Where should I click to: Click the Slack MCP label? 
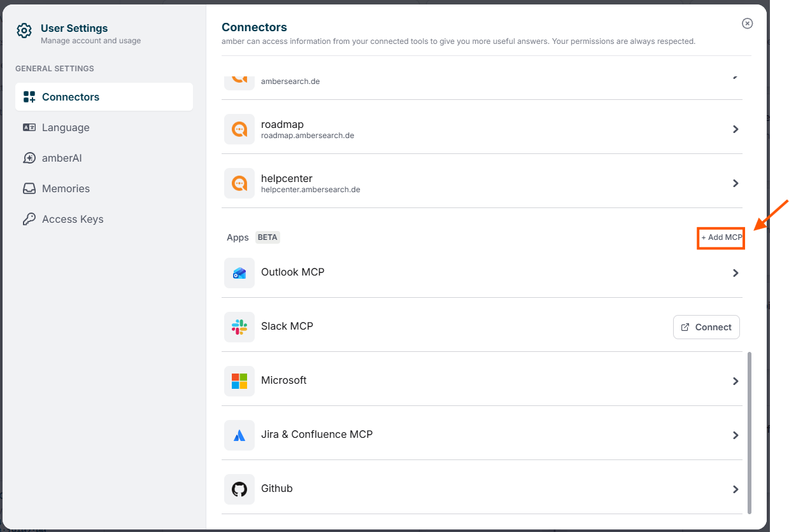point(287,326)
